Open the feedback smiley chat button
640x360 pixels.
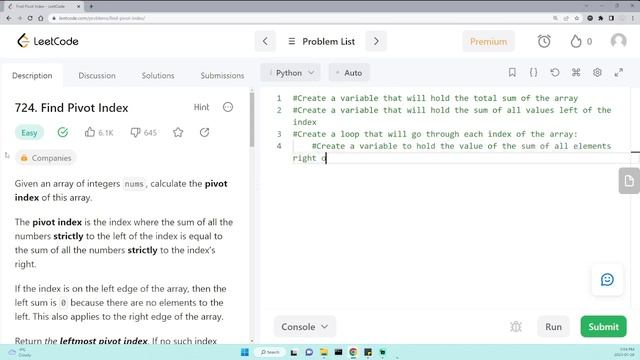pyautogui.click(x=607, y=280)
